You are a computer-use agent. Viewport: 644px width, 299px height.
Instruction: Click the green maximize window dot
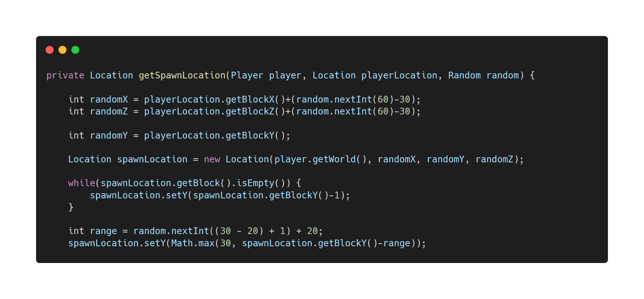click(75, 50)
